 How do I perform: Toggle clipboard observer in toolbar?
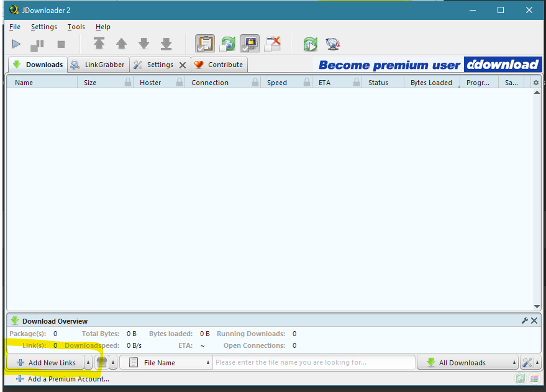(x=205, y=44)
